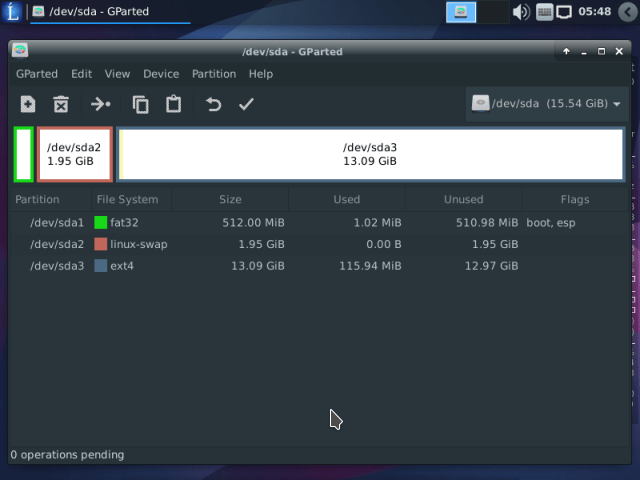Click the 0 operations pending status text
This screenshot has width=640, height=480.
[x=67, y=455]
